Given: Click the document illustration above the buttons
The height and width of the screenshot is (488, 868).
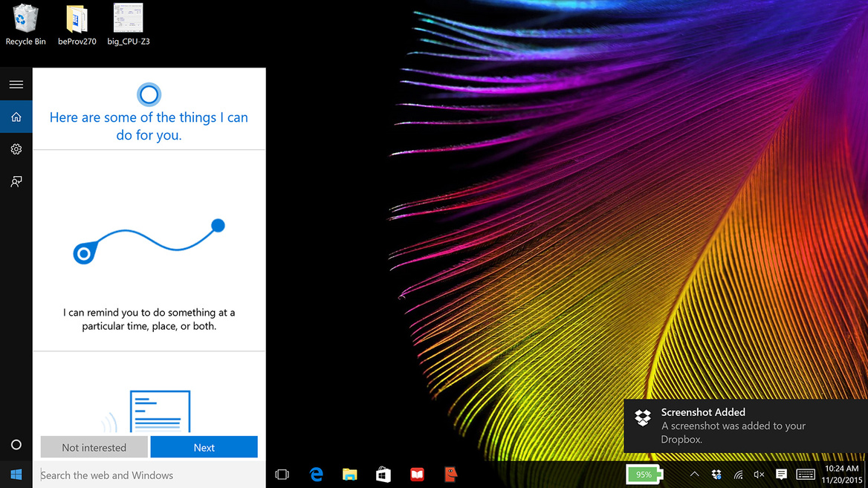Looking at the screenshot, I should click(160, 411).
